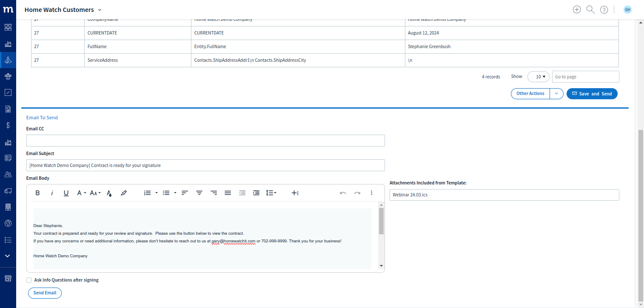Image resolution: width=644 pixels, height=308 pixels.
Task: Click the plus add icon in header
Action: (577, 9)
